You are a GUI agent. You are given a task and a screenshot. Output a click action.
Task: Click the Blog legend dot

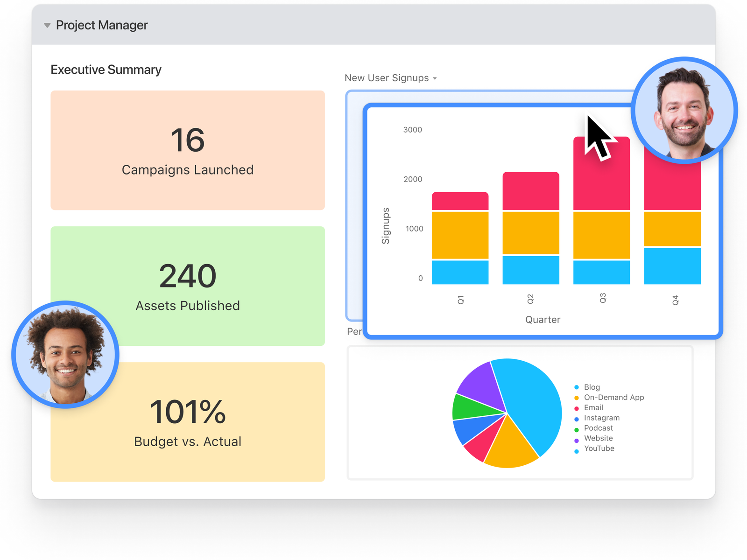(x=577, y=387)
